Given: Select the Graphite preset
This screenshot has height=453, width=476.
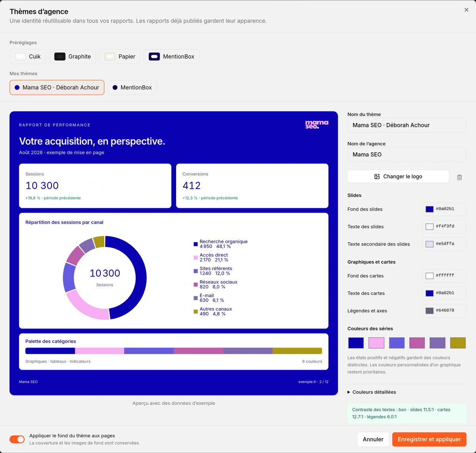Looking at the screenshot, I should click(73, 56).
